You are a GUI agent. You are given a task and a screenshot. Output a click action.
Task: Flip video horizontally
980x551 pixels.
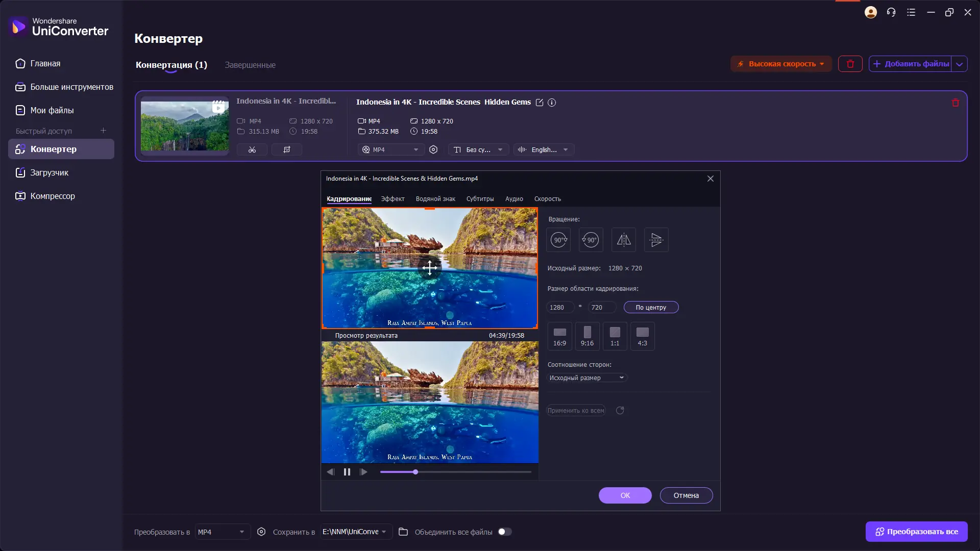coord(624,240)
